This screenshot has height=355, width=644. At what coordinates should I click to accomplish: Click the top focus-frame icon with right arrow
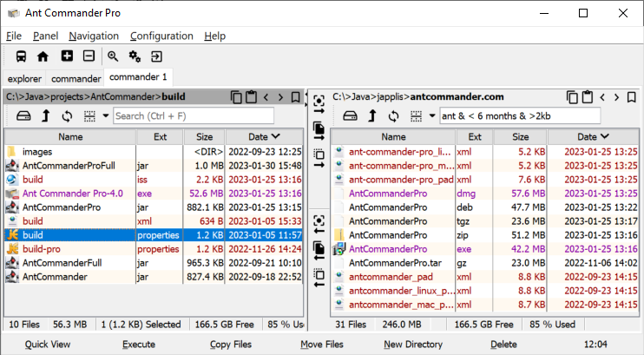(319, 104)
